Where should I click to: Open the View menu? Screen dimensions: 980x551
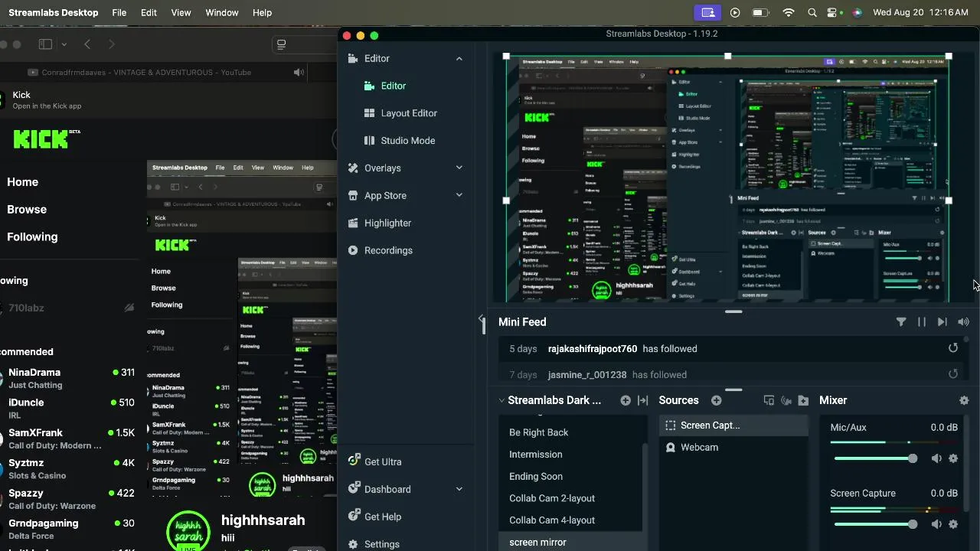point(181,12)
